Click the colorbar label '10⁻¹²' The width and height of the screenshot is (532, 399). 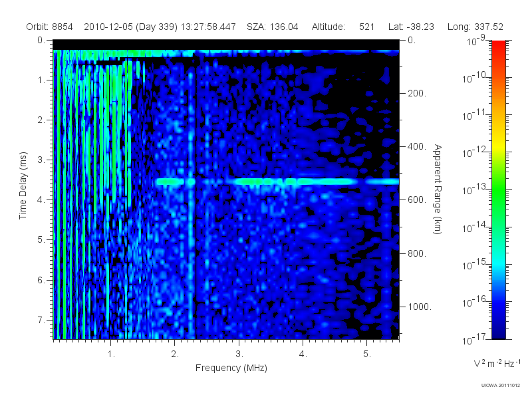(x=473, y=152)
